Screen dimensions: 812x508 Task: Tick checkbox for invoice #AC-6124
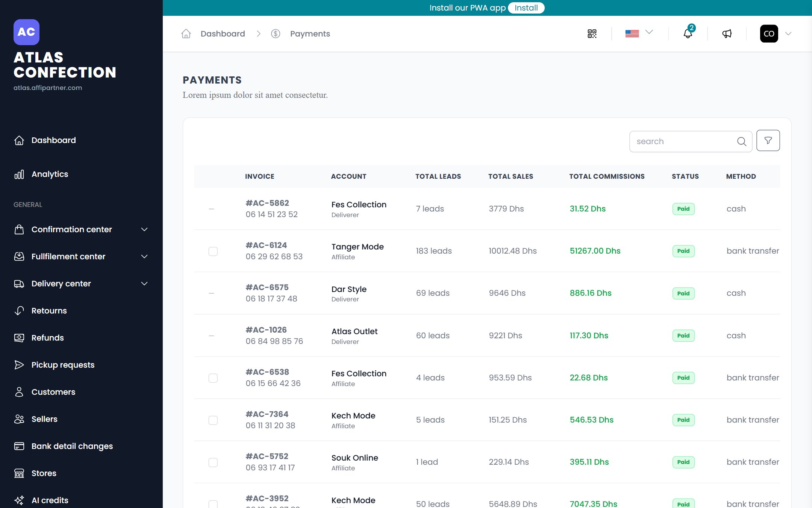(213, 251)
